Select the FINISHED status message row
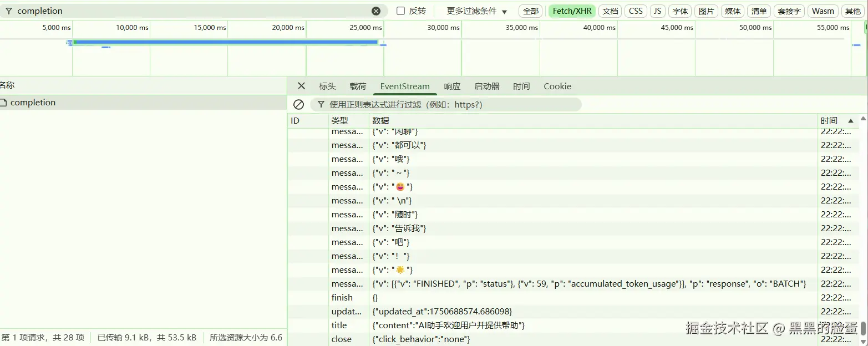868x346 pixels. (x=573, y=284)
